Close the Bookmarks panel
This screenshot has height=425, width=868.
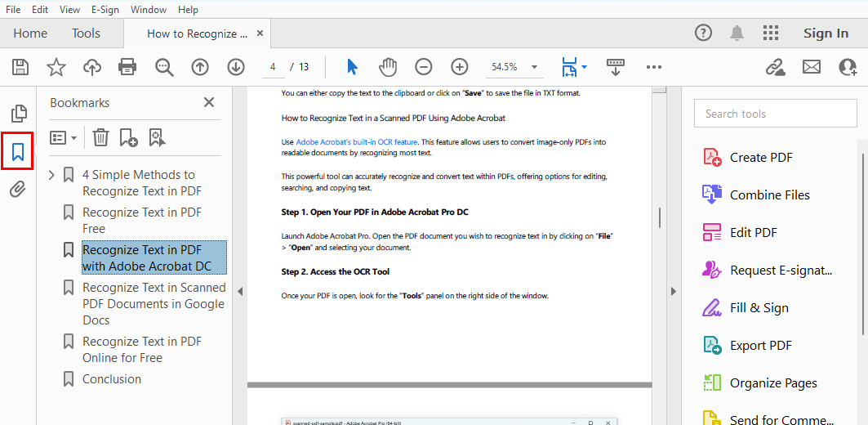pyautogui.click(x=209, y=102)
